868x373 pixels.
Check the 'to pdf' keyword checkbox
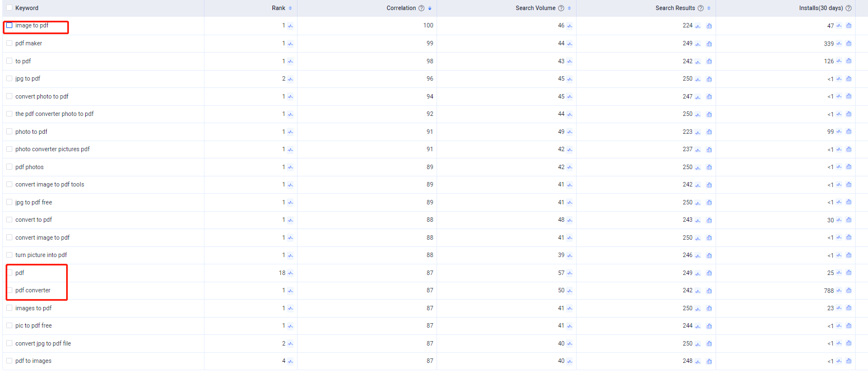9,60
